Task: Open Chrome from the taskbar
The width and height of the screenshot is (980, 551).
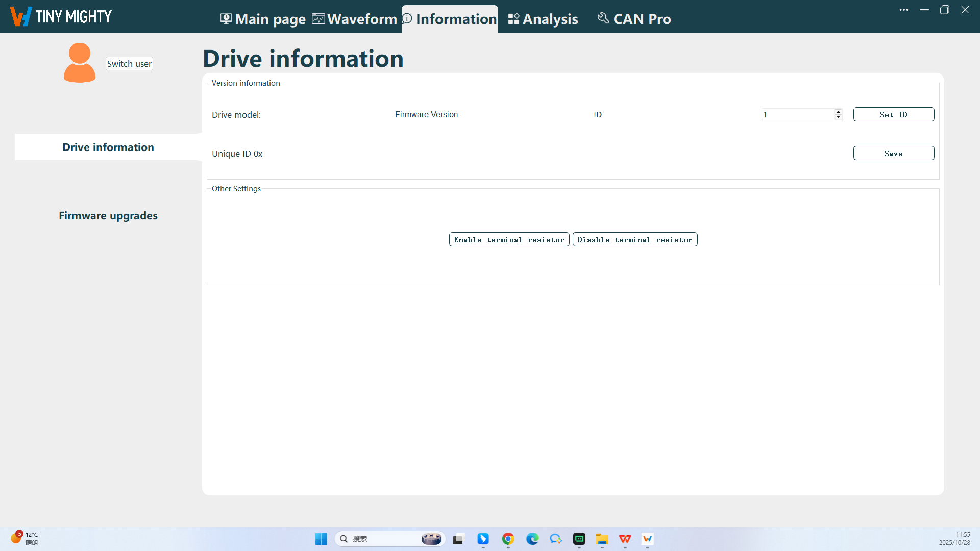Action: (508, 539)
